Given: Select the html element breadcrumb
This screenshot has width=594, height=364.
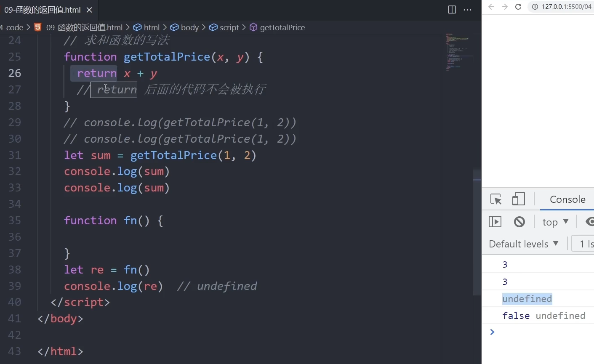Looking at the screenshot, I should point(147,27).
